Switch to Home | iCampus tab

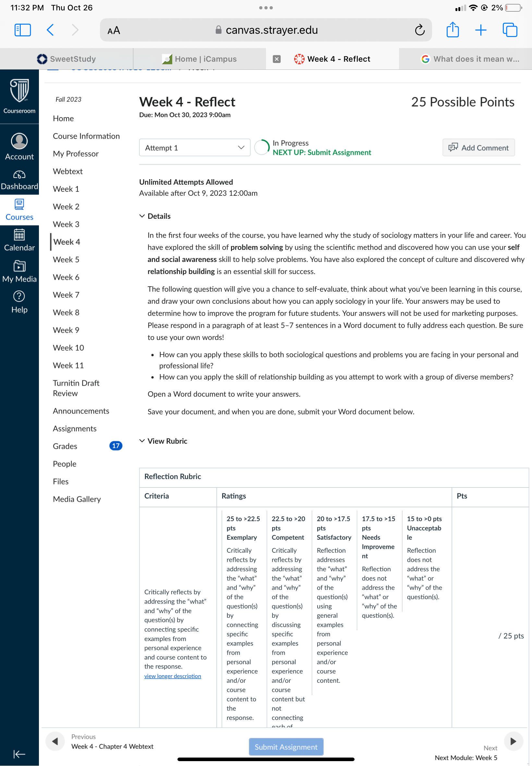click(x=199, y=59)
